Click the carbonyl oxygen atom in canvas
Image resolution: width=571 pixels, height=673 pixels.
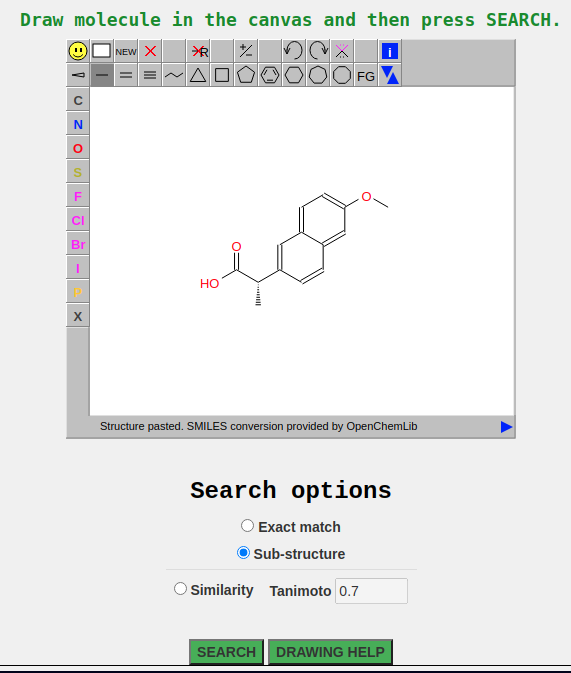point(237,247)
